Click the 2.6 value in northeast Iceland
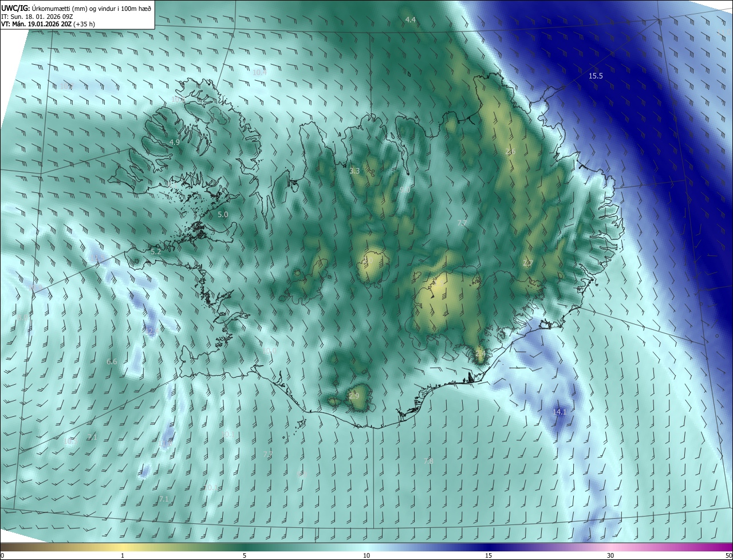 (x=511, y=152)
